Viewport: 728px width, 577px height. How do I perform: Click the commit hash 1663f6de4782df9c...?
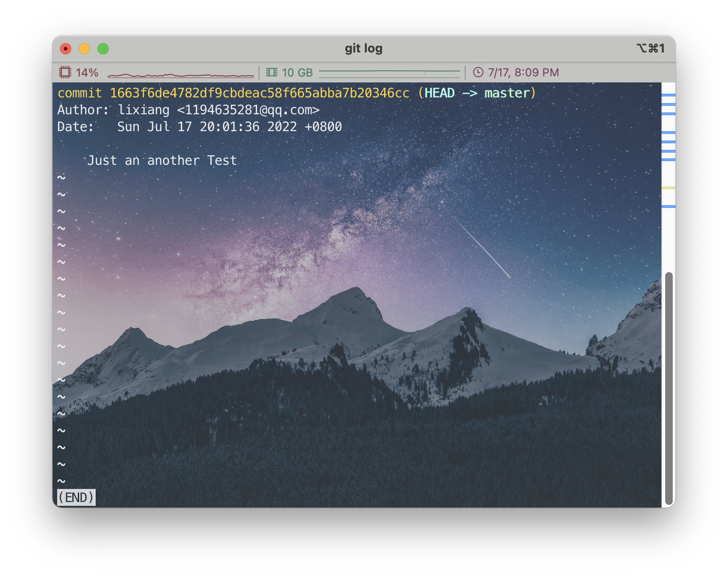point(260,93)
